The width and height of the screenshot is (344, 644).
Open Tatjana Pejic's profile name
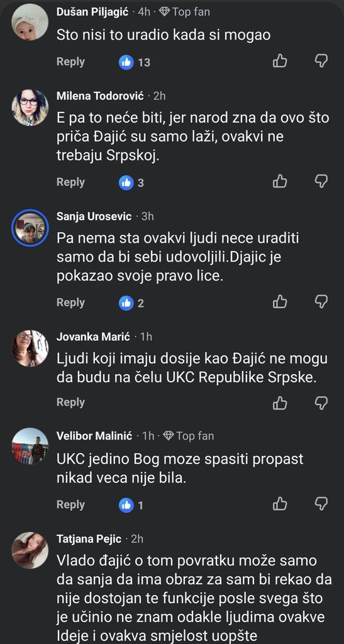(x=89, y=539)
